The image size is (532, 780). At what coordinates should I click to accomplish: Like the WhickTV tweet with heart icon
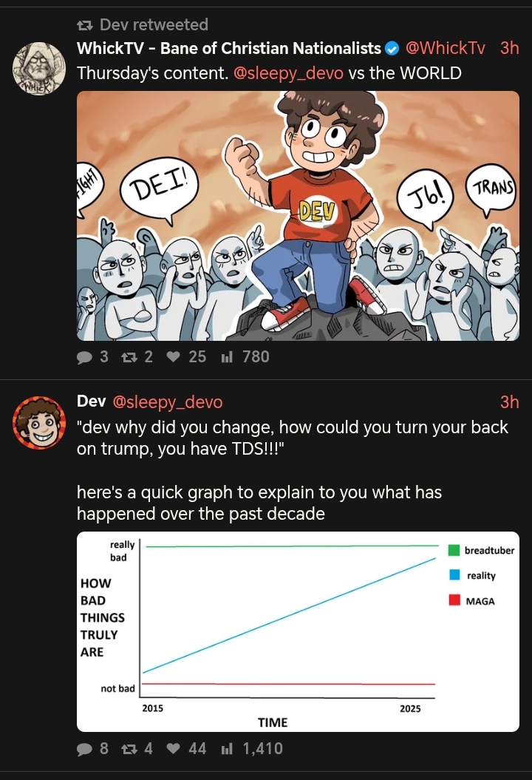click(173, 356)
